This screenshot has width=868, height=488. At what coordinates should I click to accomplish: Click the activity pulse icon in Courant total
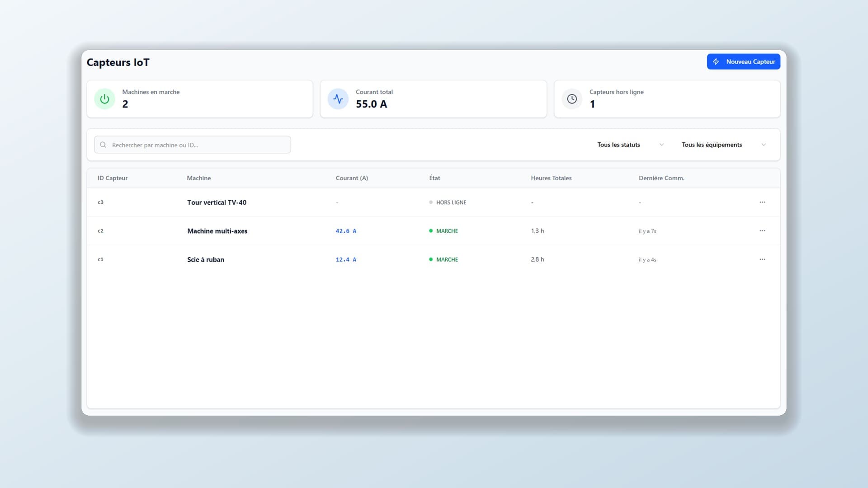pyautogui.click(x=338, y=99)
